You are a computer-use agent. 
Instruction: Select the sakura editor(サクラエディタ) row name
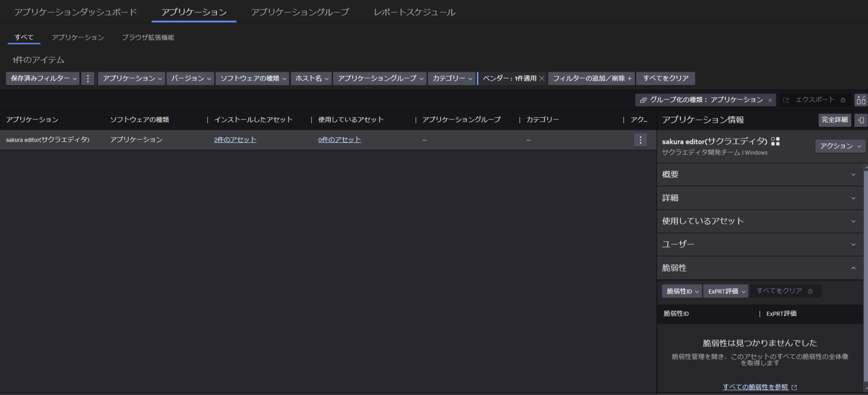[48, 140]
